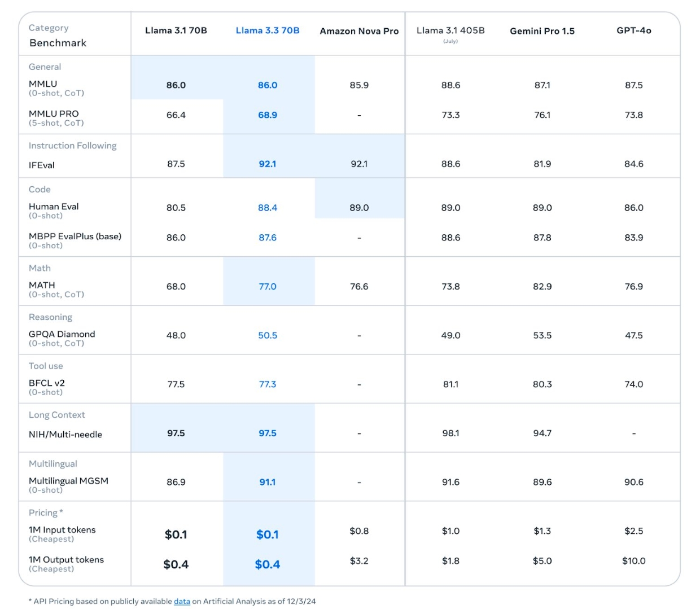Viewport: 700px width, 609px height.
Task: Click the Multilingual MGSM benchmark label
Action: tap(68, 481)
